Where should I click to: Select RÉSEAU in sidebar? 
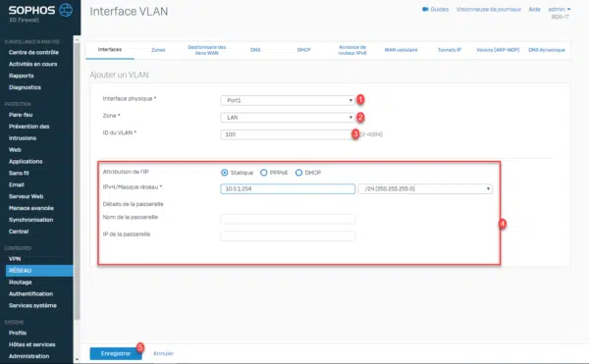point(39,271)
